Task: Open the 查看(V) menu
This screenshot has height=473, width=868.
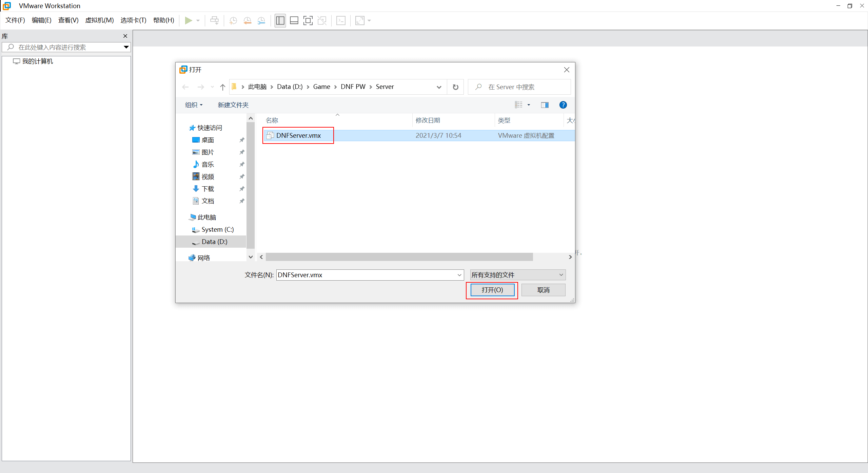Action: [68, 20]
